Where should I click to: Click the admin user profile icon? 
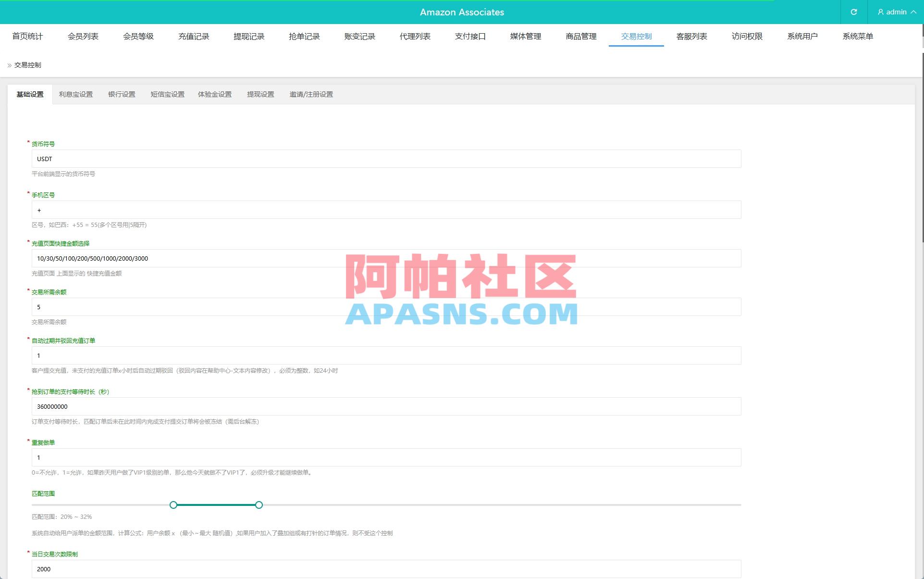pyautogui.click(x=880, y=12)
